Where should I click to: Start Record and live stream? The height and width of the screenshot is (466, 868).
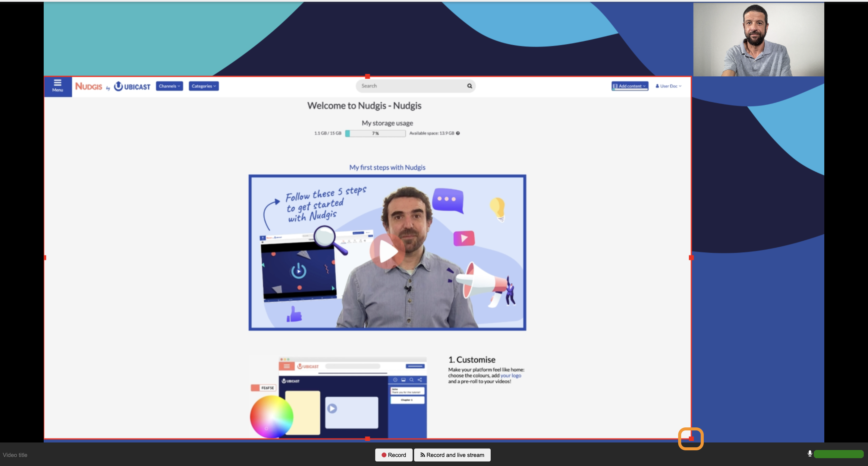coord(452,455)
